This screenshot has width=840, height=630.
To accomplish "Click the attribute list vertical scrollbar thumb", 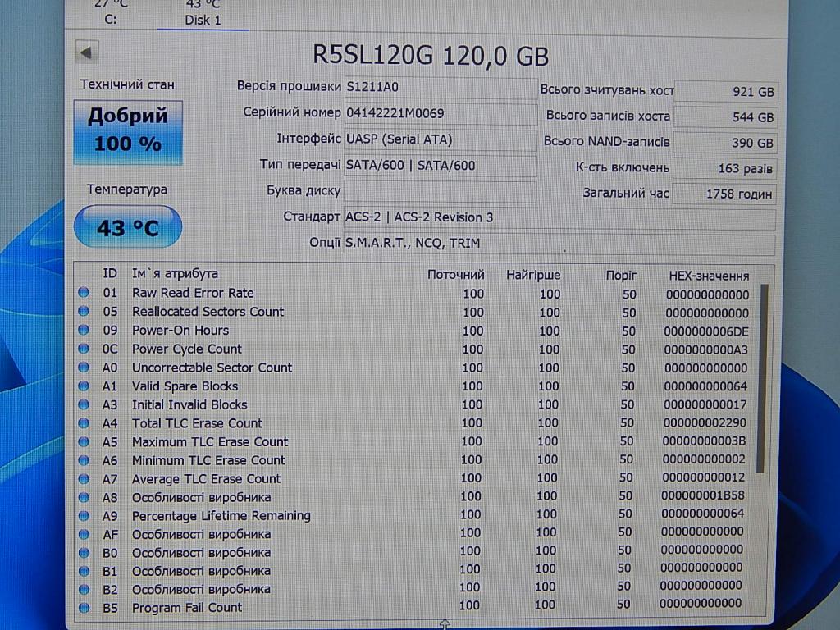I will point(762,378).
